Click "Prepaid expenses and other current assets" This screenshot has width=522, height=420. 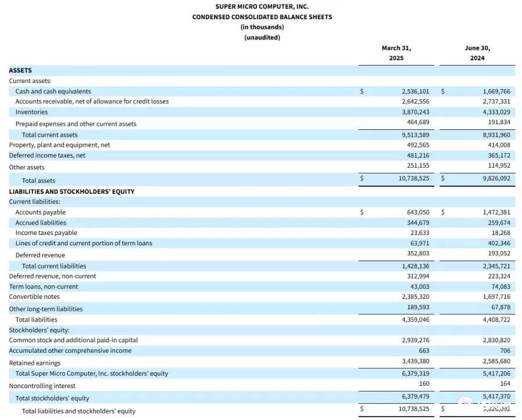[x=76, y=124]
